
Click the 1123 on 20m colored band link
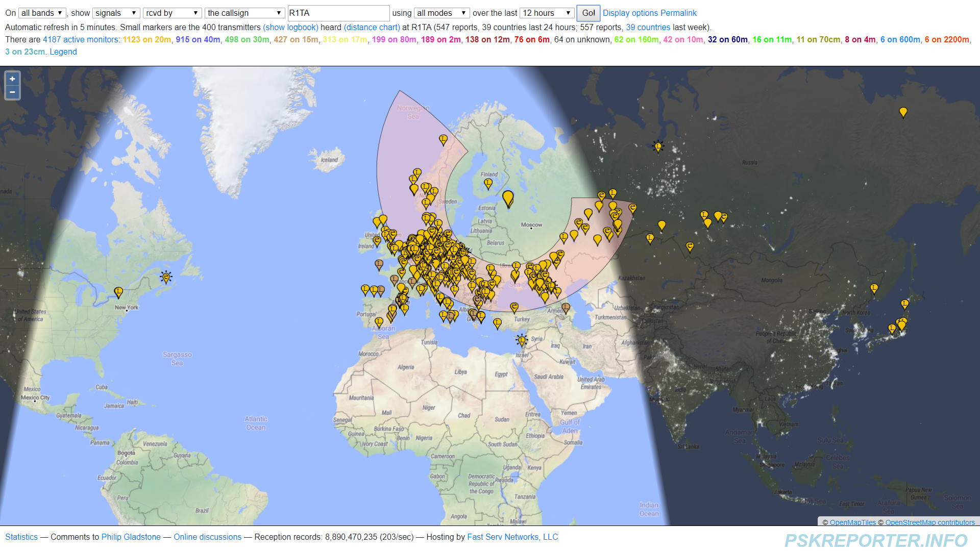(x=147, y=39)
